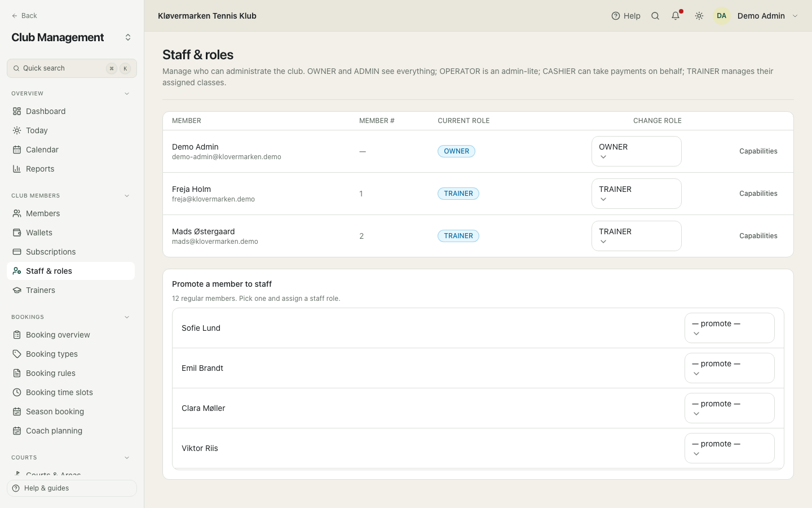Click the Trainers graduation cap icon

pos(17,290)
